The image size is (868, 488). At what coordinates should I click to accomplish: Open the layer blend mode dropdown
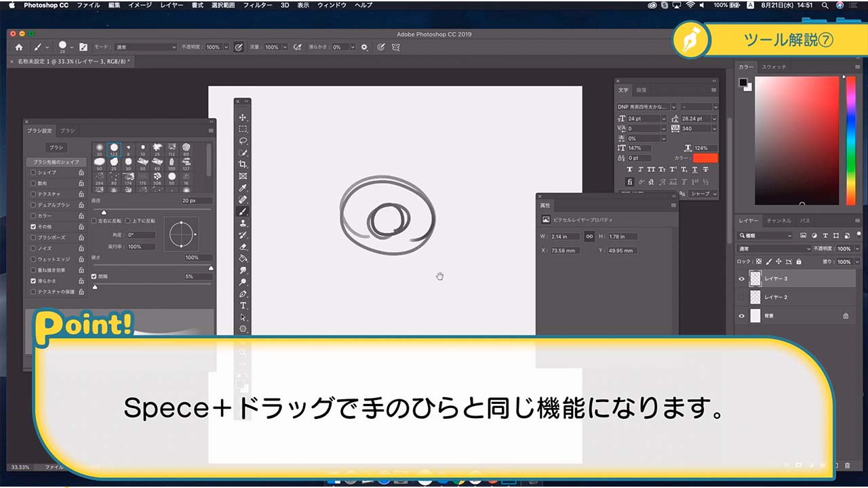[765, 249]
